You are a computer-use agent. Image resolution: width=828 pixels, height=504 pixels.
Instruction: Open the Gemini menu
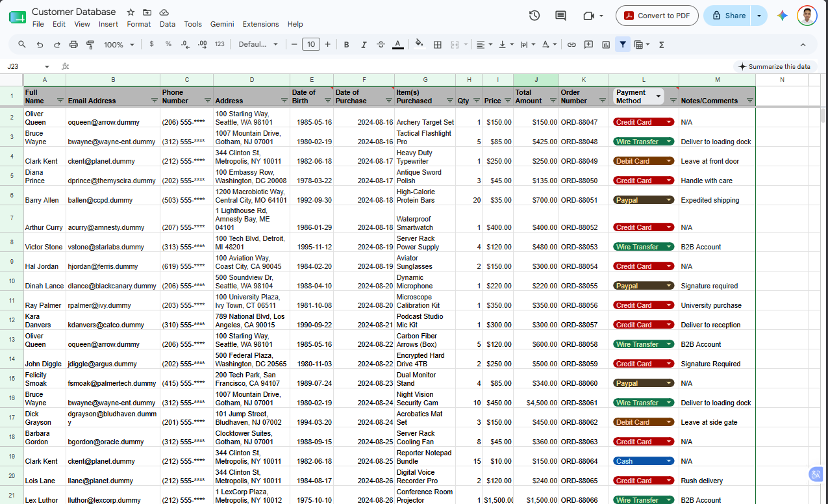pyautogui.click(x=222, y=24)
